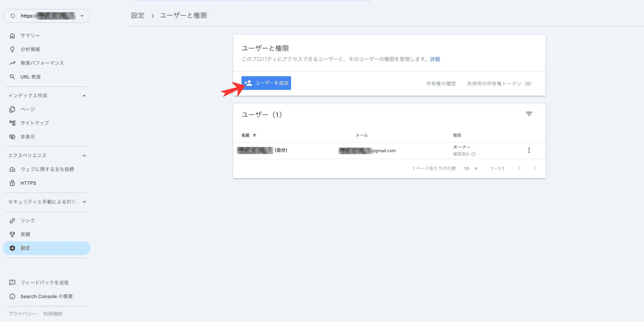The height and width of the screenshot is (322, 644).
Task: Open the three-dot menu for owner row
Action: point(529,150)
